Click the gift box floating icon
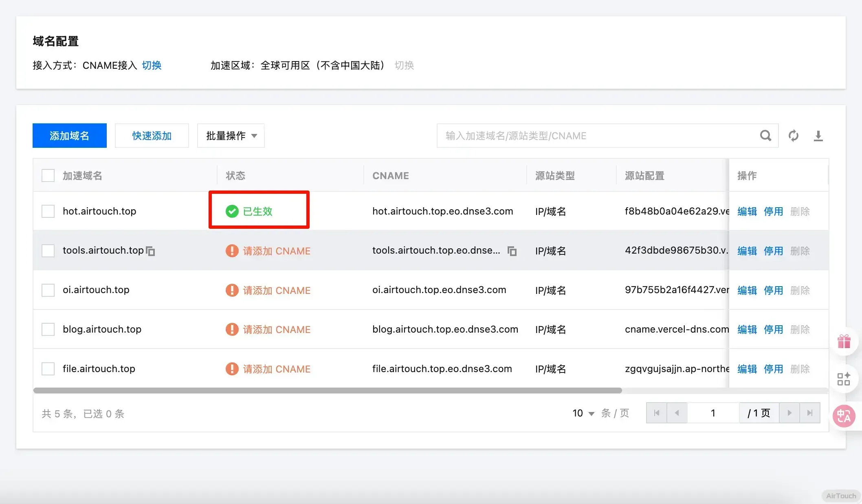This screenshot has height=504, width=862. 844,341
